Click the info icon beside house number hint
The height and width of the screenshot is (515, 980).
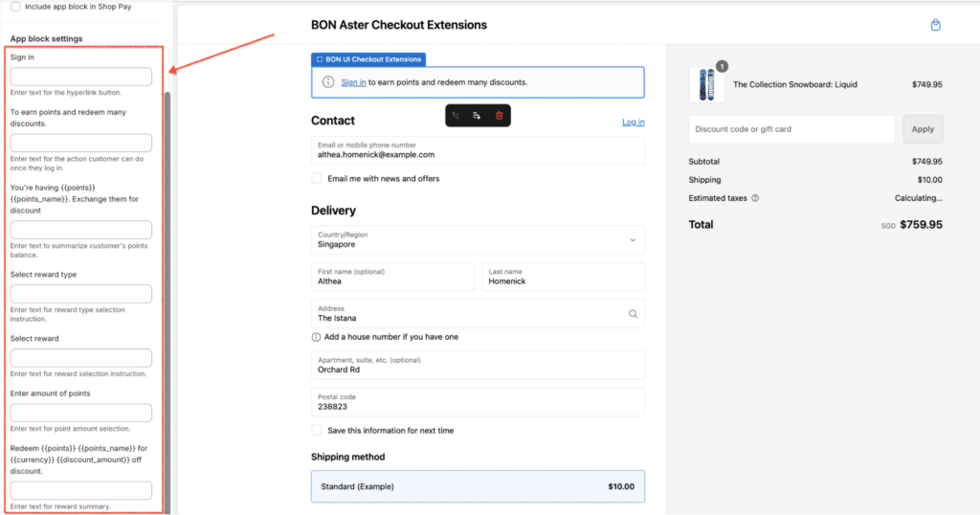click(x=317, y=337)
